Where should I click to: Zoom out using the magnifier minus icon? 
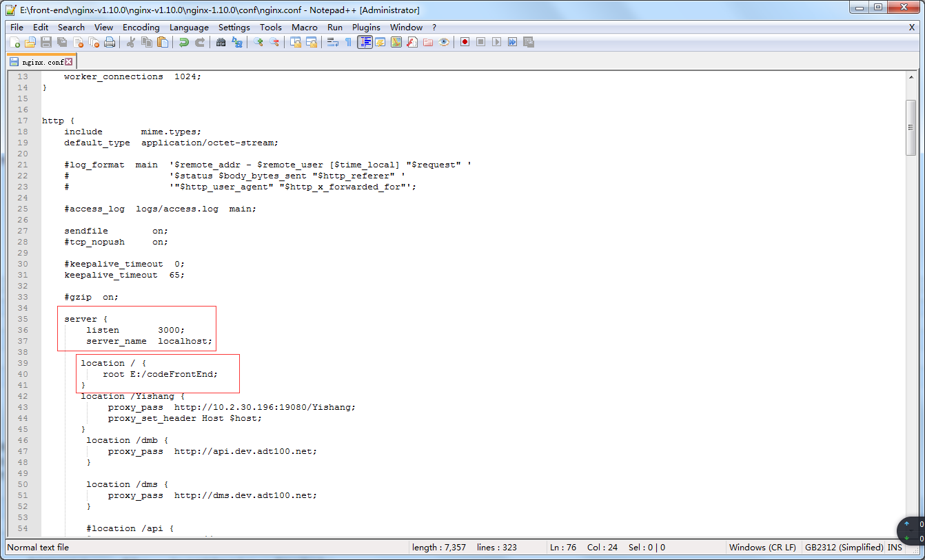[274, 42]
